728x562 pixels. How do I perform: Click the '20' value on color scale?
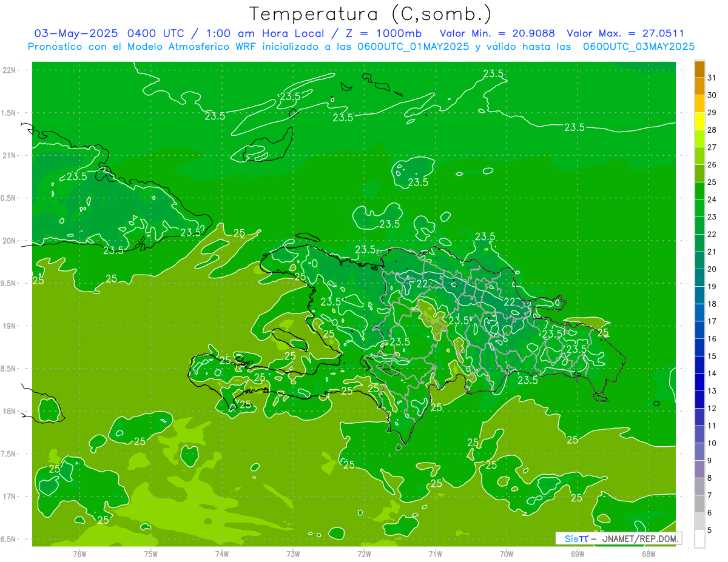[x=712, y=269]
